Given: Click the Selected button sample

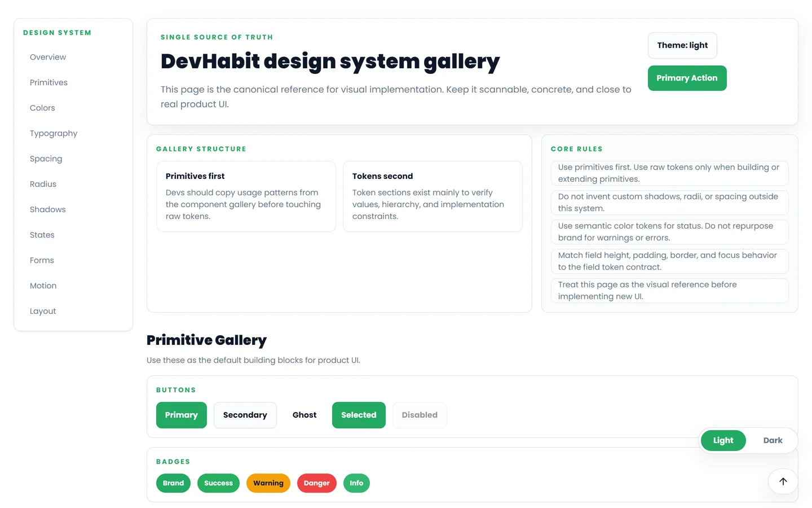Looking at the screenshot, I should click(x=359, y=415).
